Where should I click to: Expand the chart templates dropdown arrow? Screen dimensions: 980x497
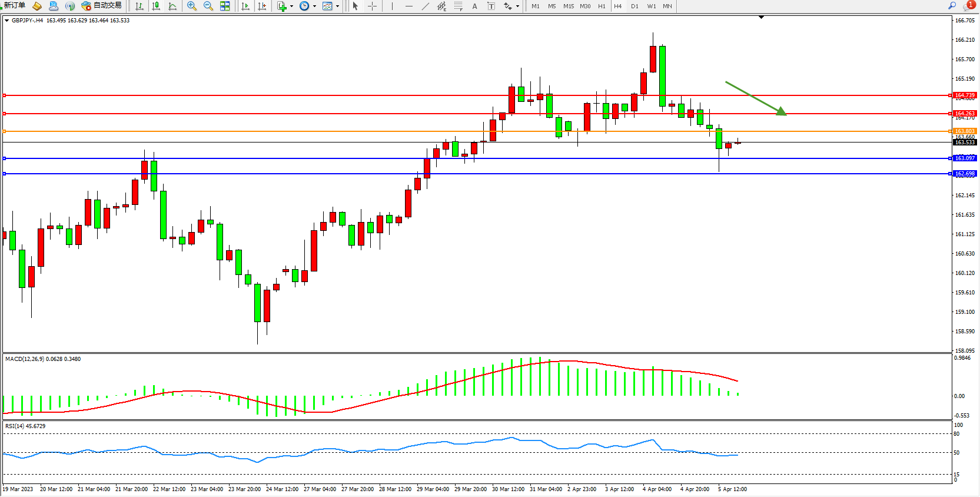(x=337, y=6)
